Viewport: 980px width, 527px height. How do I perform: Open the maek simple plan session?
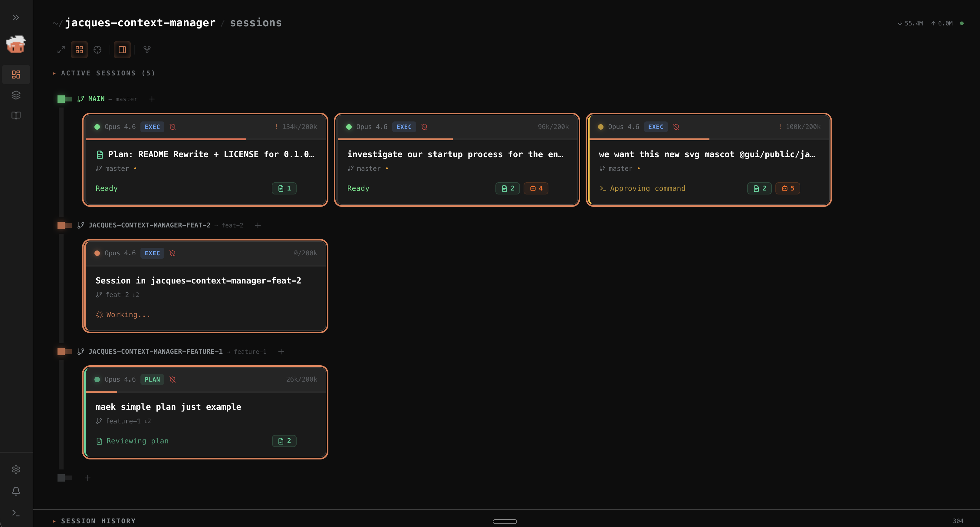pyautogui.click(x=168, y=407)
